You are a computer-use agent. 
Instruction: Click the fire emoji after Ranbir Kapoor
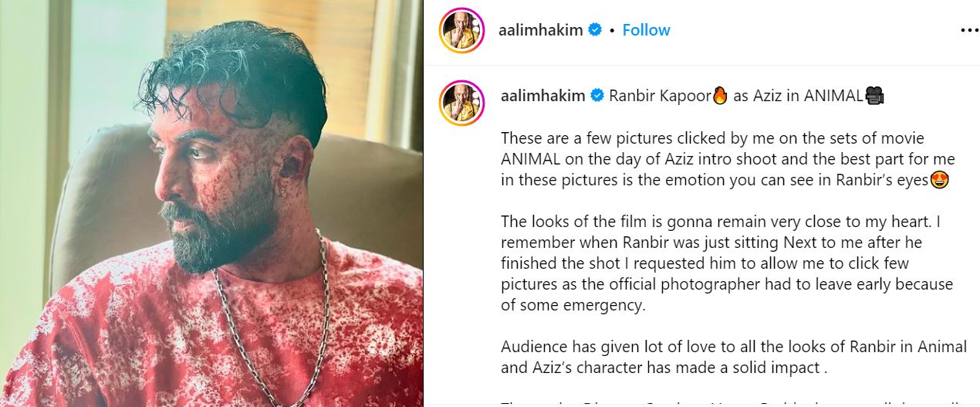click(x=720, y=96)
